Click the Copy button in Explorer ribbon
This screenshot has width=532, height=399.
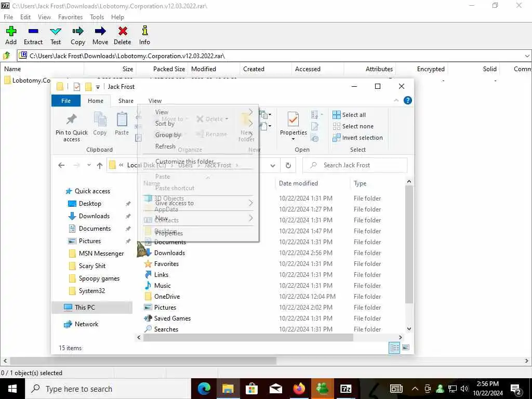click(x=100, y=124)
